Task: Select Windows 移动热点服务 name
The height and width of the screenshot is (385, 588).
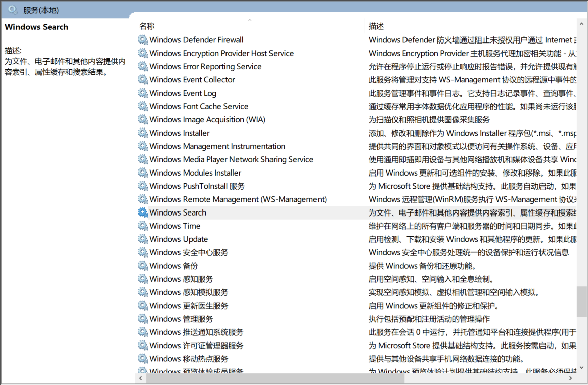Action: (189, 359)
